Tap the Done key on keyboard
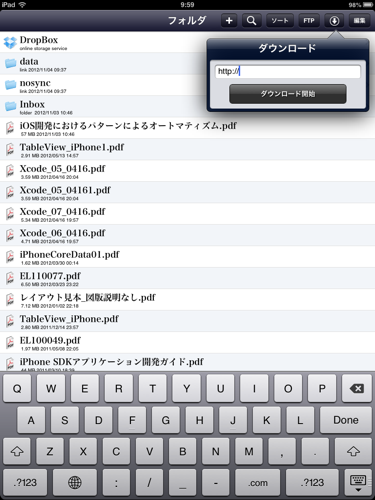The height and width of the screenshot is (500, 375). tap(346, 420)
